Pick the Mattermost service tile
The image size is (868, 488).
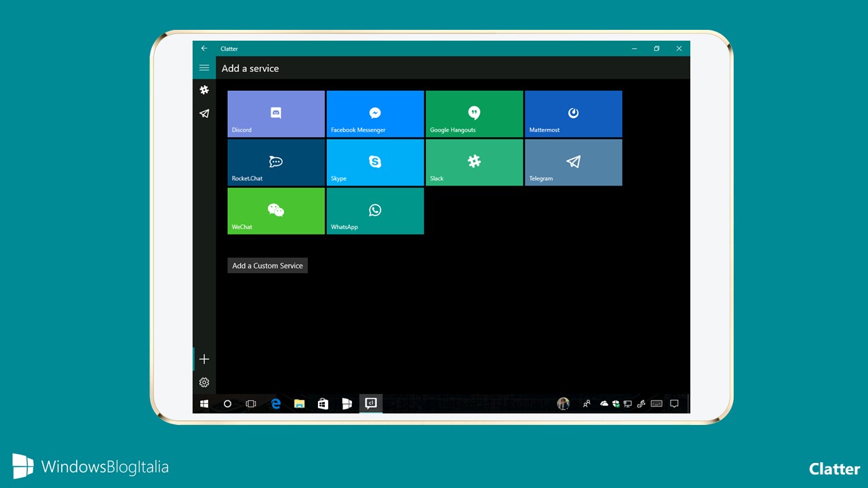point(573,114)
